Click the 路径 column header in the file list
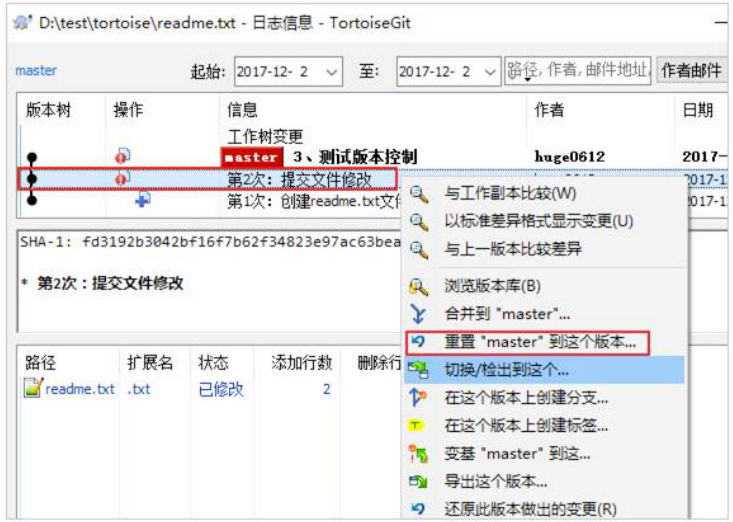Image resolution: width=733 pixels, height=522 pixels. click(x=40, y=362)
